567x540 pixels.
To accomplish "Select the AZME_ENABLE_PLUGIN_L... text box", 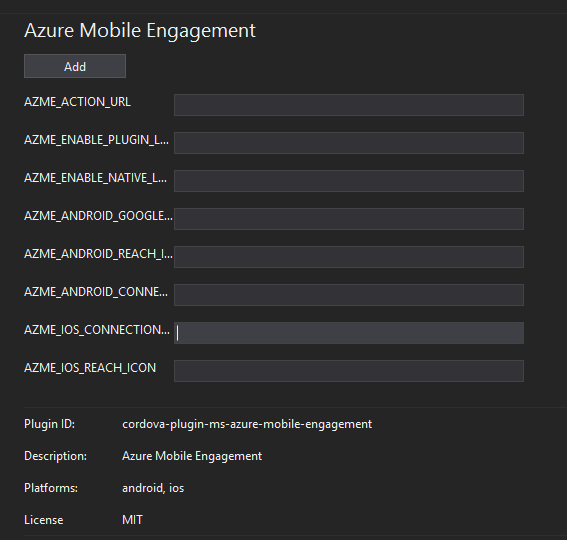I will 349,143.
